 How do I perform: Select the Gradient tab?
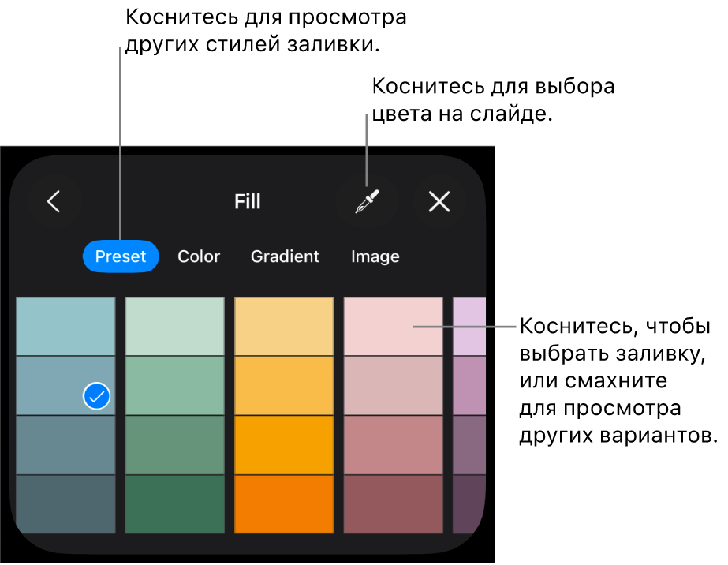pyautogui.click(x=285, y=256)
